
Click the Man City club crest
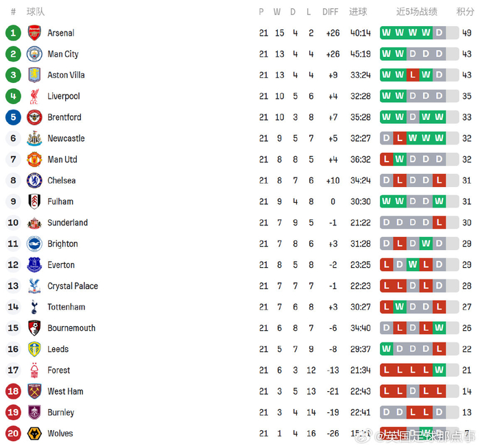tap(34, 54)
